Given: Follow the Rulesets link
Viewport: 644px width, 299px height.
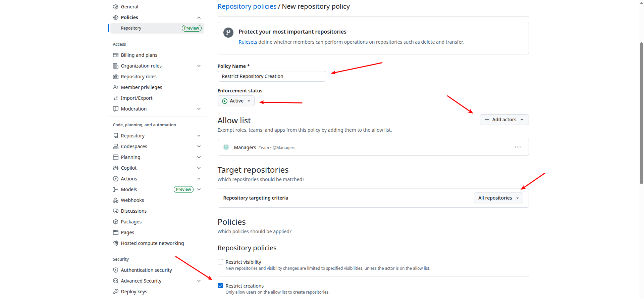Looking at the screenshot, I should [248, 42].
